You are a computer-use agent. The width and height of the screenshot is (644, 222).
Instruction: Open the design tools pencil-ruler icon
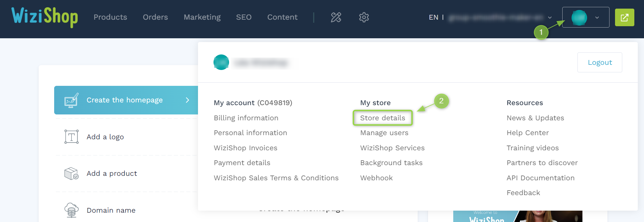(336, 17)
